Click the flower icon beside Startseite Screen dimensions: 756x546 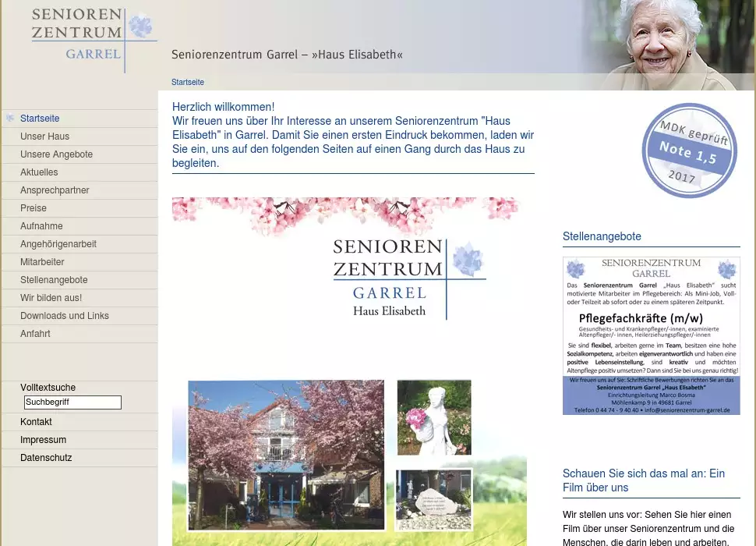(x=10, y=119)
